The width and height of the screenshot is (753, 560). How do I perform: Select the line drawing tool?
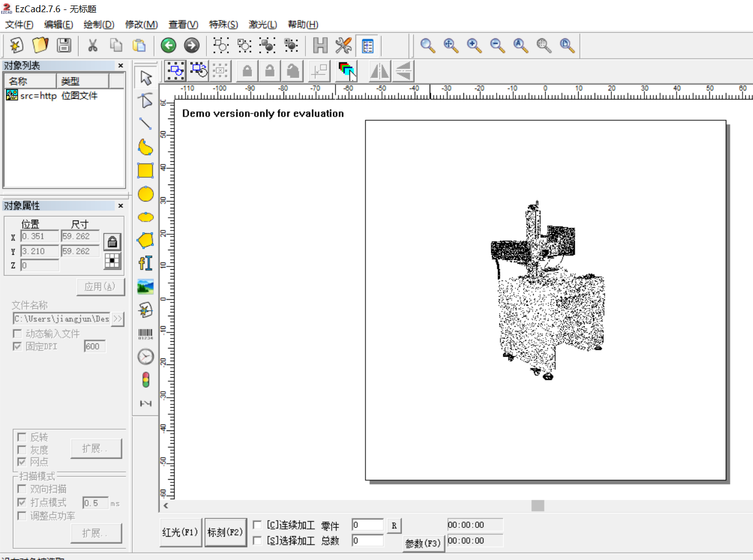pyautogui.click(x=146, y=124)
